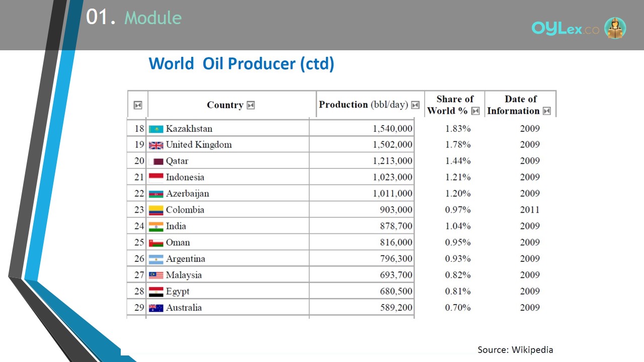Click the 1.04% share value
The image size is (644, 362).
(x=458, y=226)
